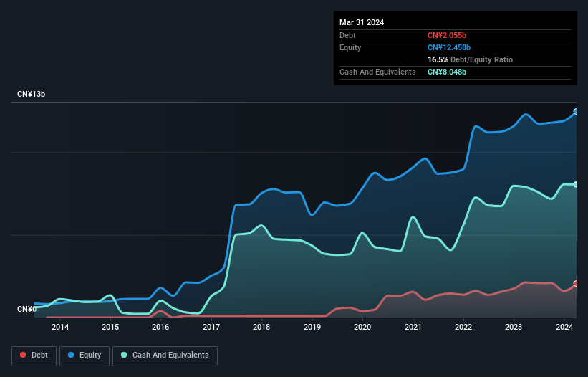
Task: Click the Cash And Equivalents tooltip label
Action: click(377, 72)
